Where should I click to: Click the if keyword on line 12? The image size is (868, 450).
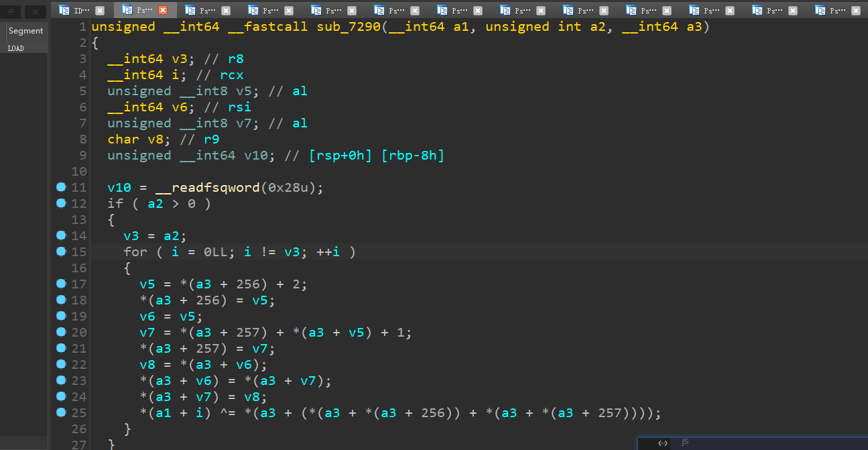point(115,204)
